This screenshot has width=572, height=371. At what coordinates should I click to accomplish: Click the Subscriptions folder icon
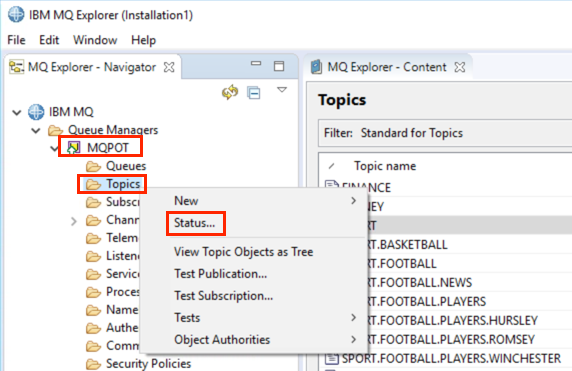(94, 202)
